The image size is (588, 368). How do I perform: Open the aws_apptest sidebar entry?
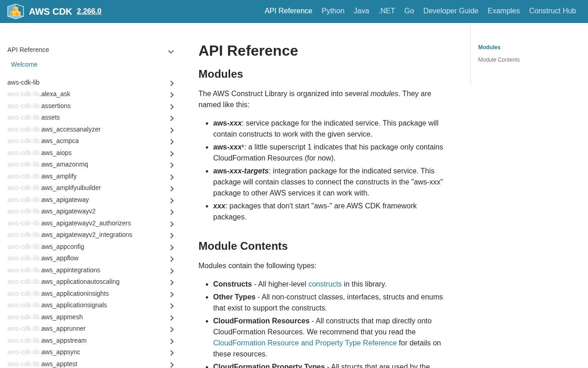pos(42,364)
